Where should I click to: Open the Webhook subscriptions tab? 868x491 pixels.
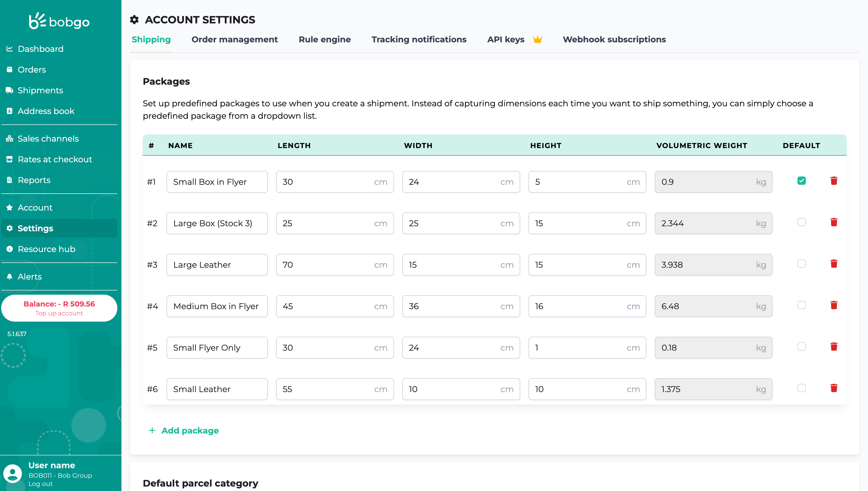614,39
